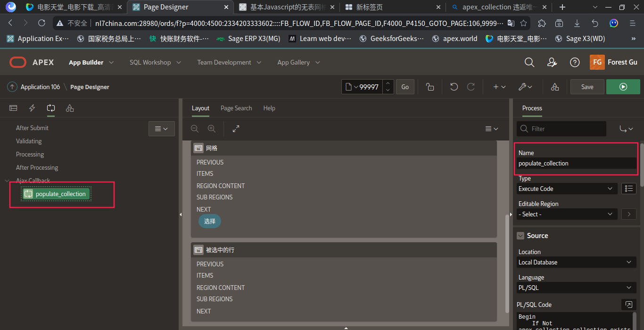Redo the last change
The image size is (644, 330).
(x=471, y=86)
